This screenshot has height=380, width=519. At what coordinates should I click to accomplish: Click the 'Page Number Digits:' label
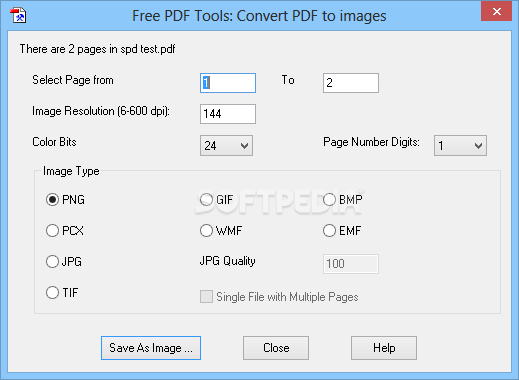coord(371,142)
